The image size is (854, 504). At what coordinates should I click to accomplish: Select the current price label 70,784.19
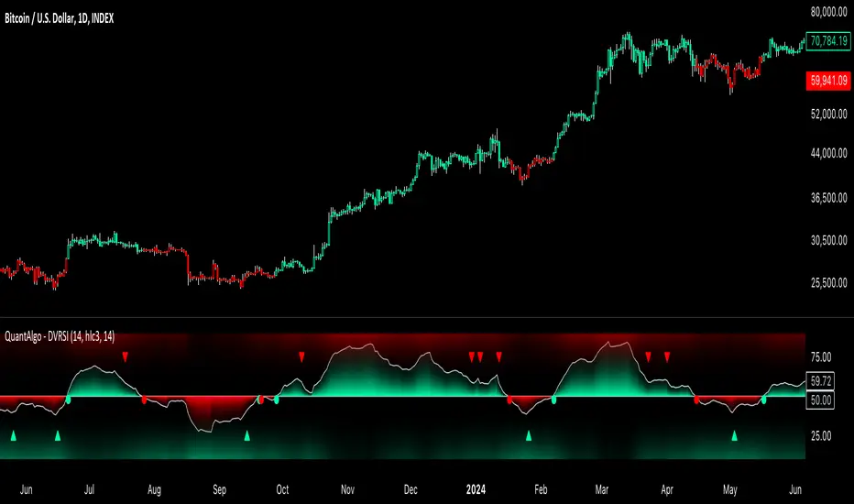[x=827, y=41]
